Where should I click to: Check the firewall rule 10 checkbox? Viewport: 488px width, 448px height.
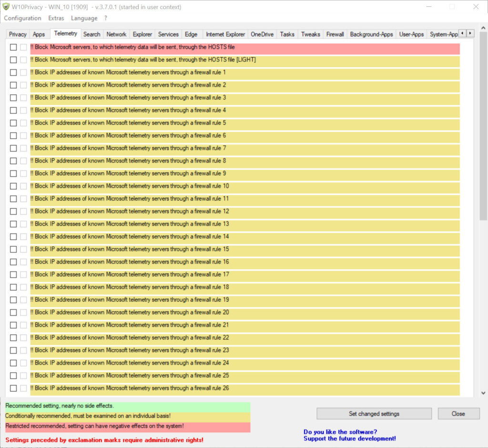[13, 186]
